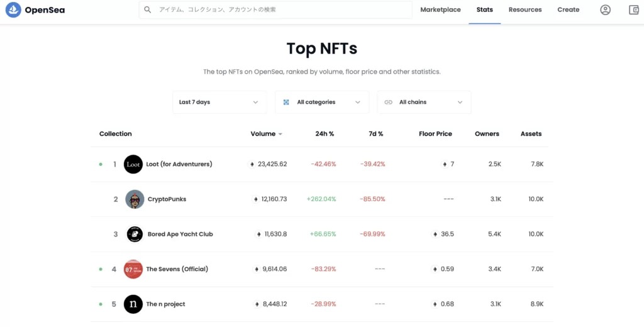Screen dimensions: 644x327
Task: Click the Loot collection avatar
Action: [133, 164]
